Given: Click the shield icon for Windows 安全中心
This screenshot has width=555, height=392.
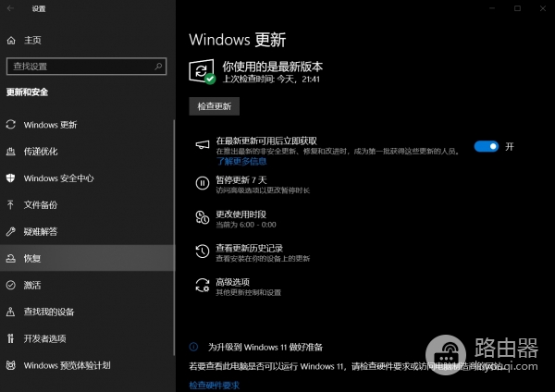Looking at the screenshot, I should click(x=10, y=178).
